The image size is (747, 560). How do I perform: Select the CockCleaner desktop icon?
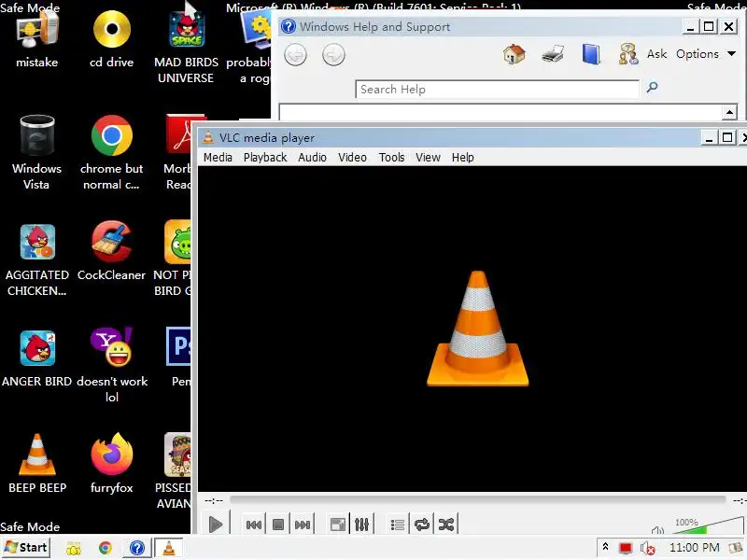point(112,251)
